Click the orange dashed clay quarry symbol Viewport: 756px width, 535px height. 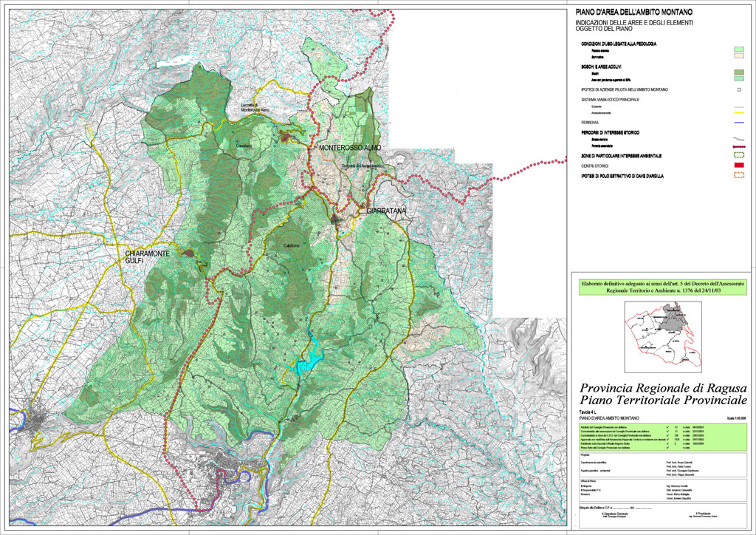(x=738, y=176)
